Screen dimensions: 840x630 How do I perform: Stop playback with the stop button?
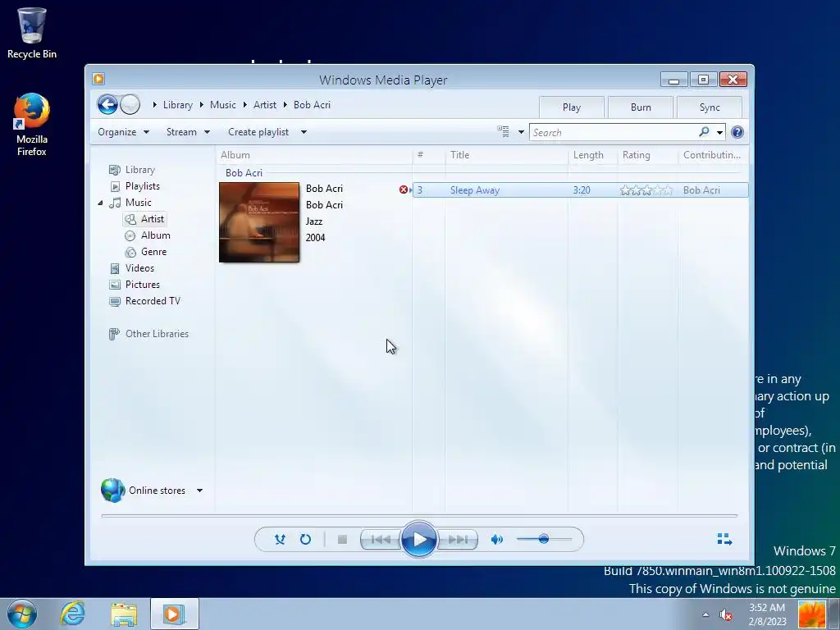pyautogui.click(x=342, y=540)
